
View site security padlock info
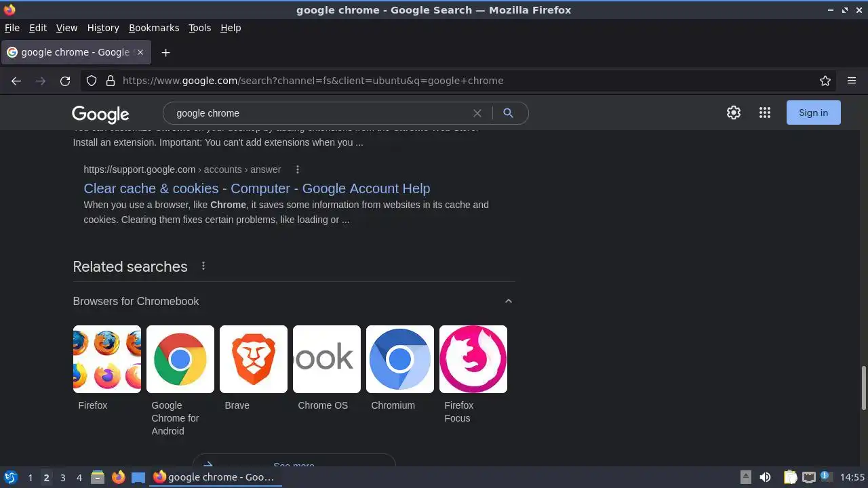pyautogui.click(x=111, y=81)
